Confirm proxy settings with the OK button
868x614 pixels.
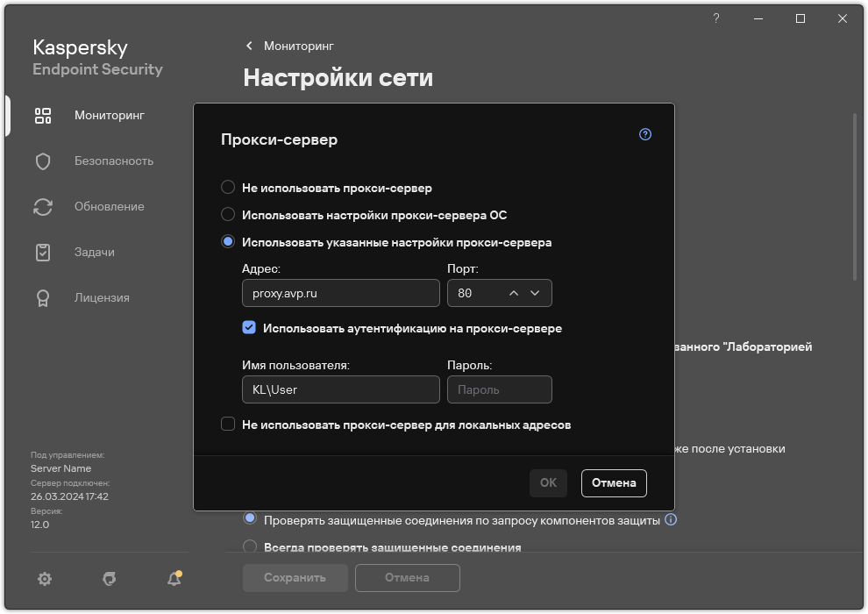pos(547,482)
